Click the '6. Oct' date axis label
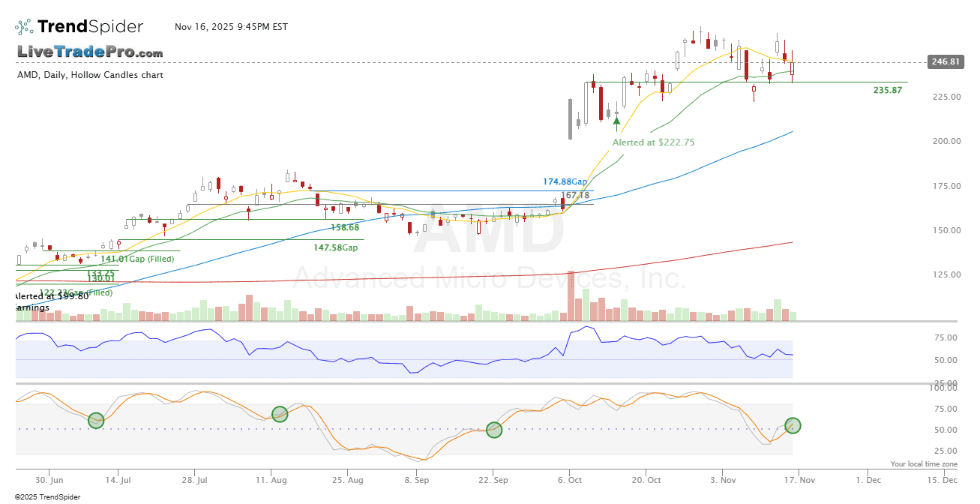Screen dimensions: 980x504 point(570,479)
